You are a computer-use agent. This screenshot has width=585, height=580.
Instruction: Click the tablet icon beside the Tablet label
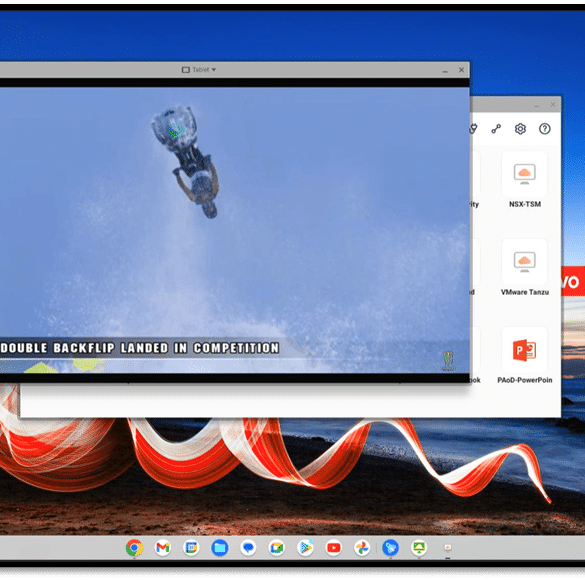point(185,70)
